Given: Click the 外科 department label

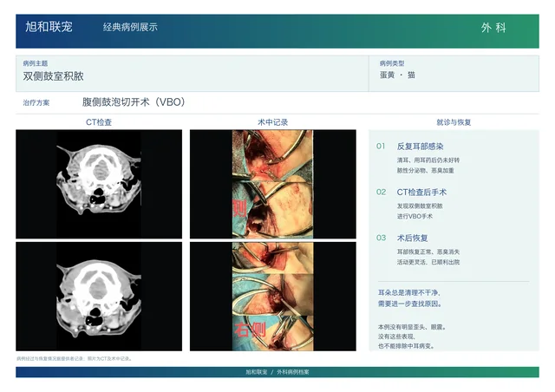Looking at the screenshot, I should tap(493, 28).
